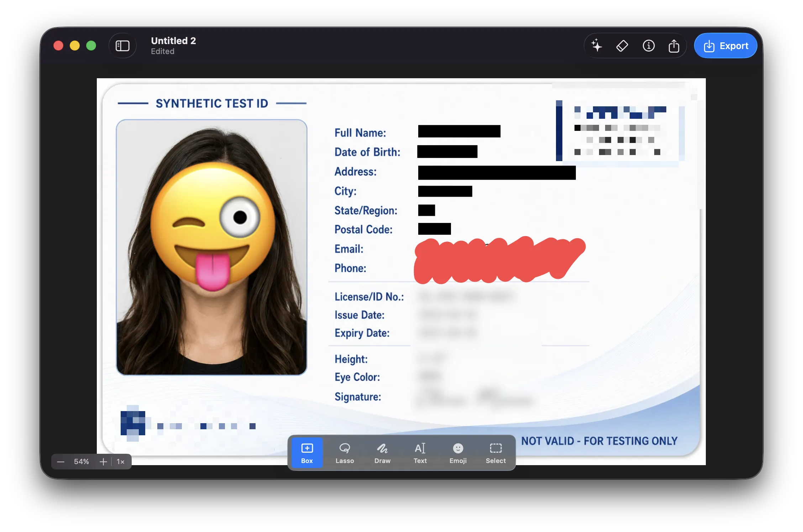
Task: Select the black box covering Address
Action: tap(497, 172)
